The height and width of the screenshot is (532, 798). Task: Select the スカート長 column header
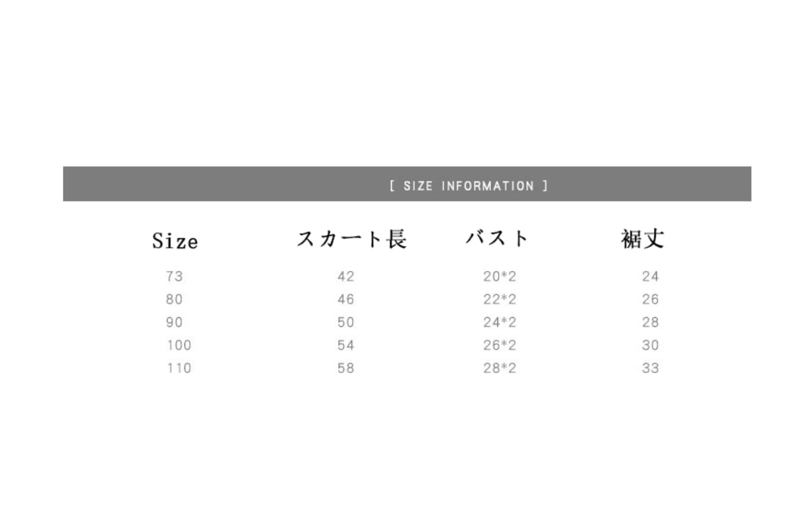[x=351, y=239]
